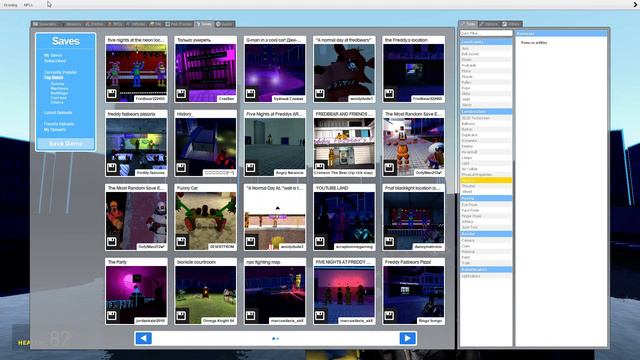Show Currently Popular saves
The image size is (640, 360).
coord(60,72)
